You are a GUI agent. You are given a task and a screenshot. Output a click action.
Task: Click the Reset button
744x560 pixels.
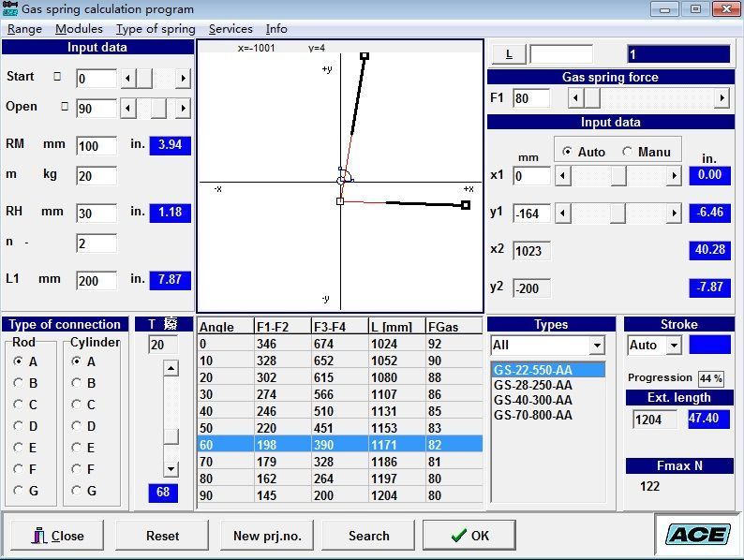[x=162, y=536]
